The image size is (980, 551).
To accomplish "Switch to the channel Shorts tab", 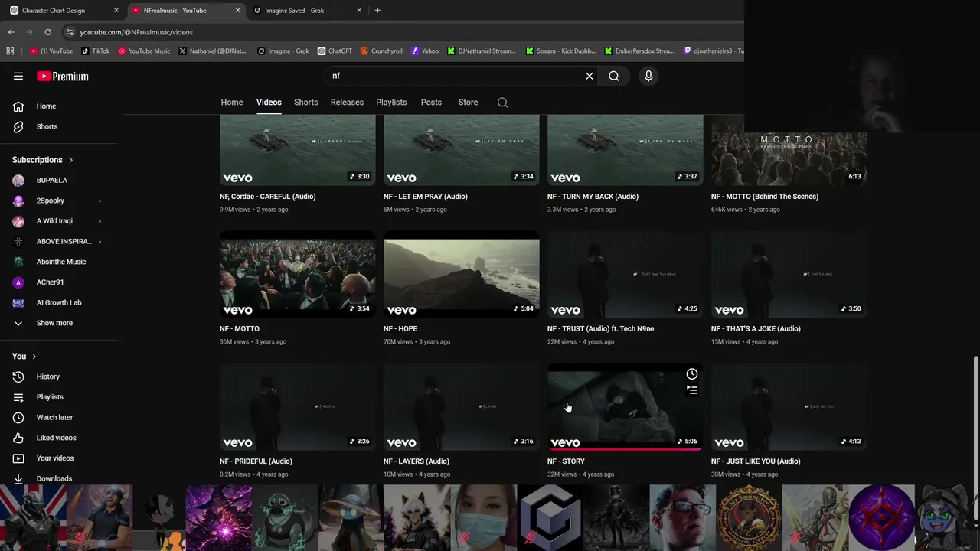I will (306, 103).
